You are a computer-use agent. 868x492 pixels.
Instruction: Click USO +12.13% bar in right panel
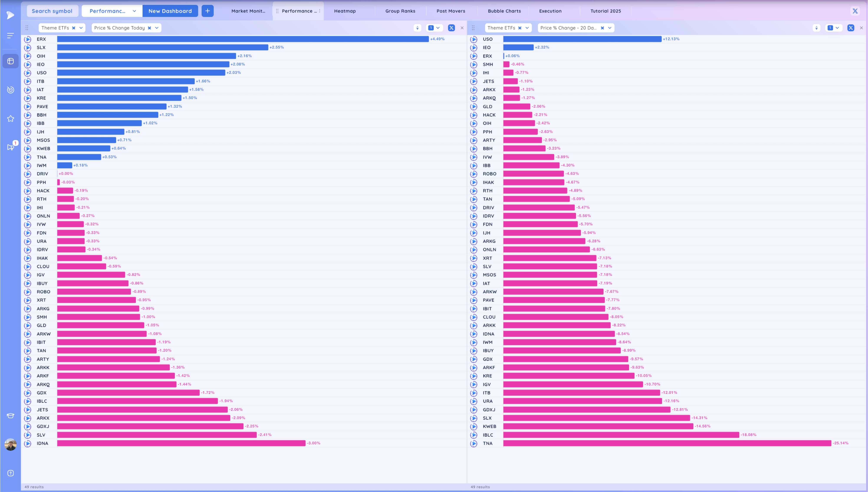[x=582, y=39]
